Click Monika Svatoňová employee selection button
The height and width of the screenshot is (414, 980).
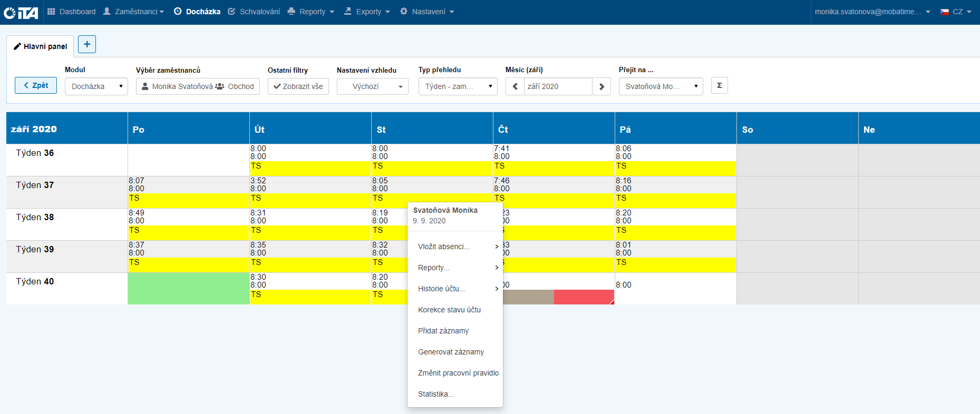click(198, 86)
